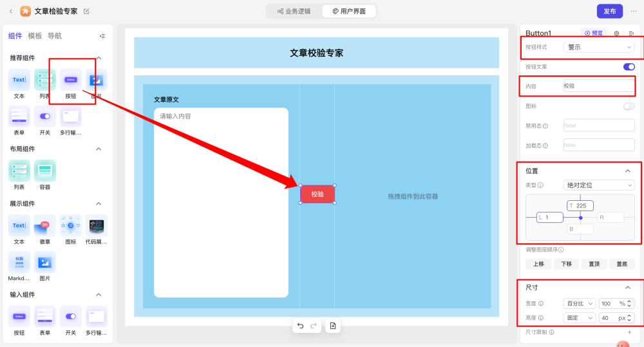Click 上移 to move layer up

coord(538,264)
